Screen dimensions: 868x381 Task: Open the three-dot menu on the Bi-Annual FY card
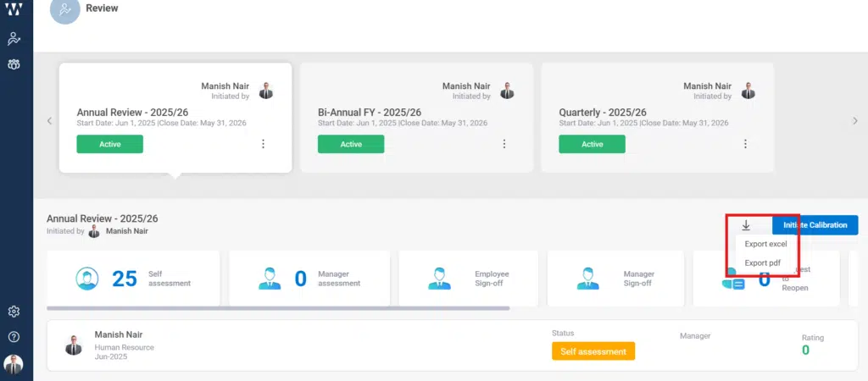pos(504,144)
